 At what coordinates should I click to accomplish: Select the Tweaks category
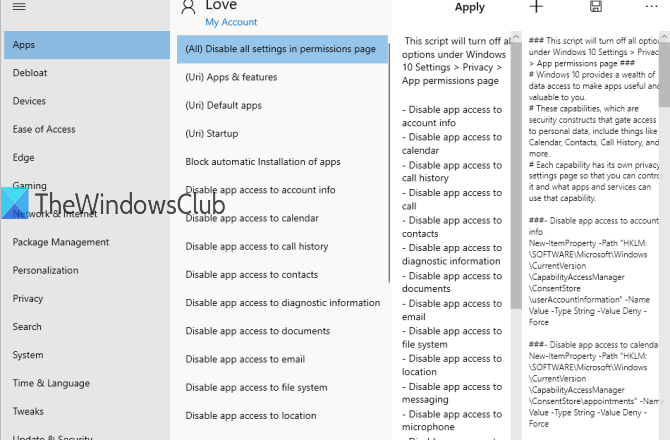tap(87, 411)
